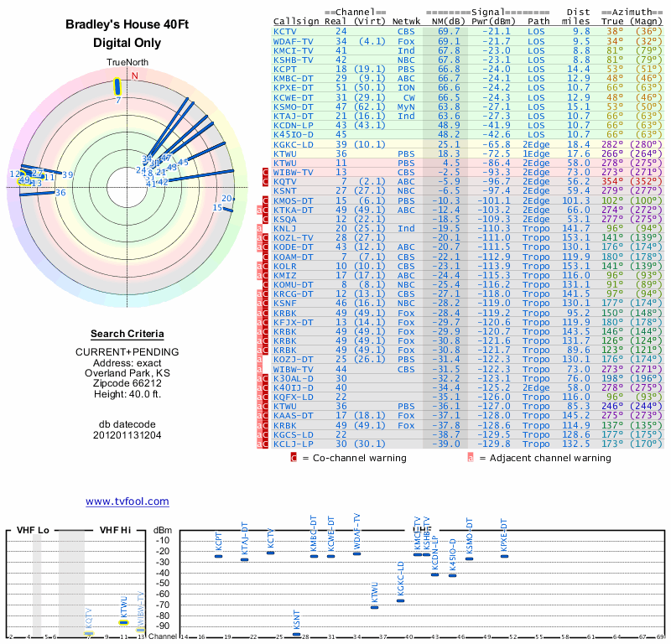The height and width of the screenshot is (644, 671).
Task: Open KMIZ callsign link
Action: click(x=285, y=276)
